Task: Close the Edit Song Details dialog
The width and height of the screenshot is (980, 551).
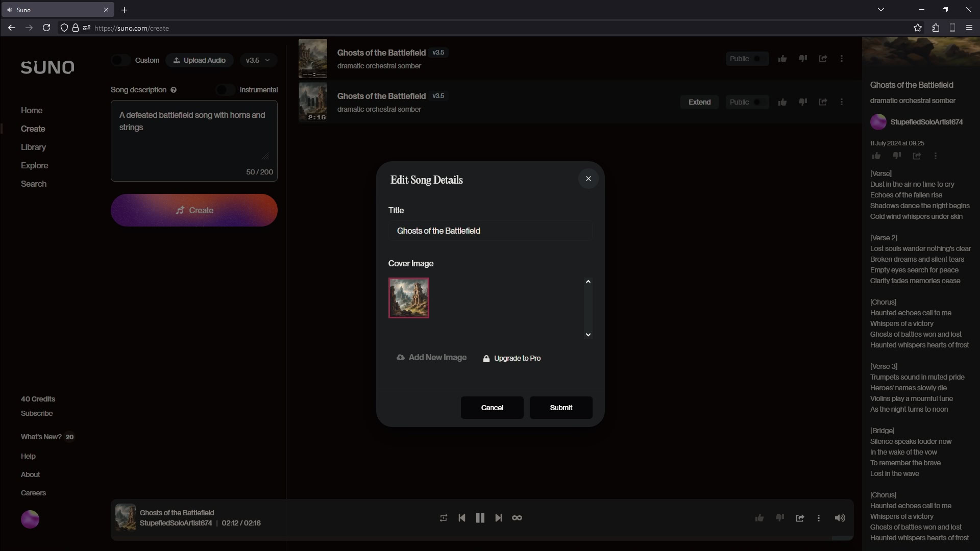Action: pos(588,179)
